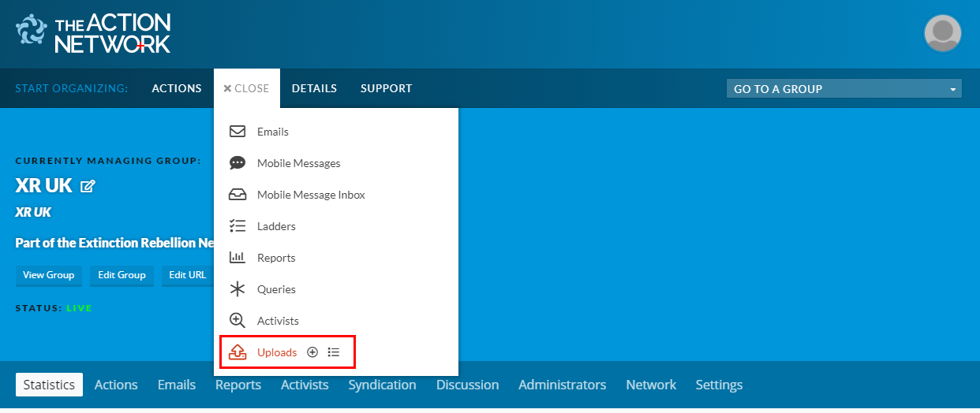This screenshot has height=413, width=980.
Task: Click the Edit Group button
Action: (122, 275)
